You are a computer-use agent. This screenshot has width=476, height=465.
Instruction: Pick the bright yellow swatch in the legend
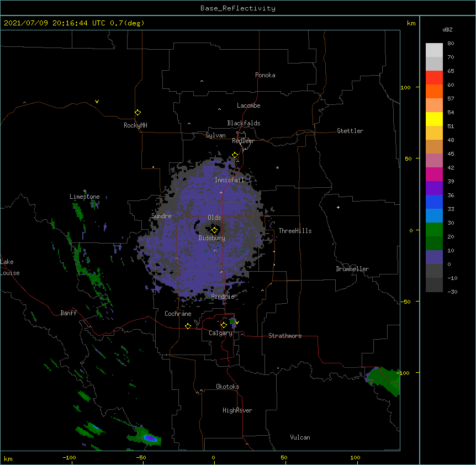[434, 119]
